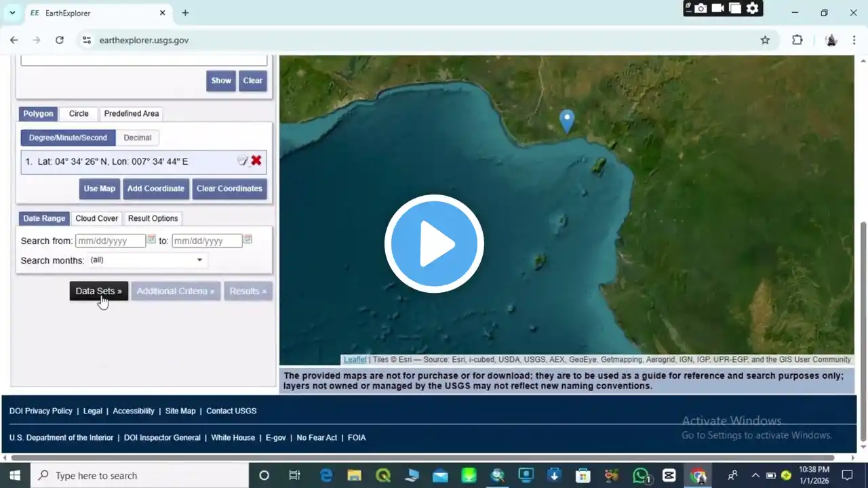Open the browser tab list chevron
This screenshot has width=868, height=488.
click(12, 13)
